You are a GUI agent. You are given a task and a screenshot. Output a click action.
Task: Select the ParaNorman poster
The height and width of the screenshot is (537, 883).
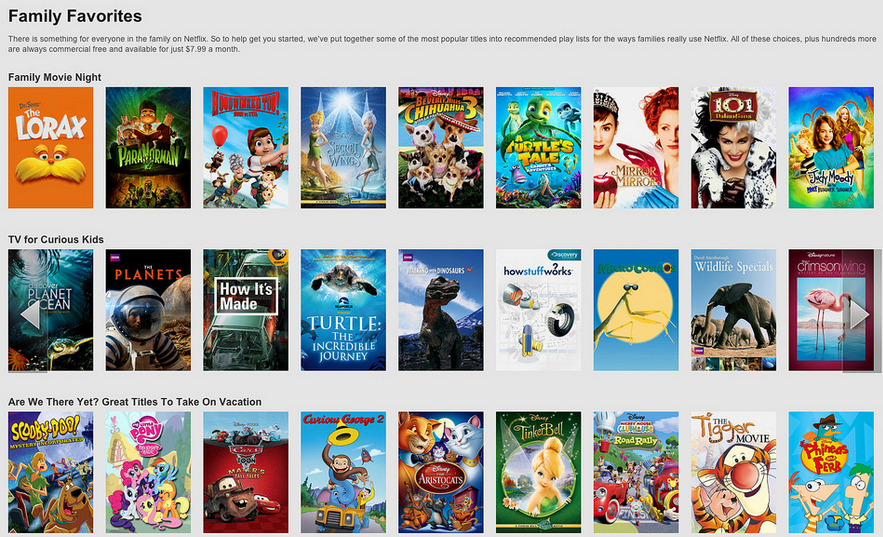[148, 147]
